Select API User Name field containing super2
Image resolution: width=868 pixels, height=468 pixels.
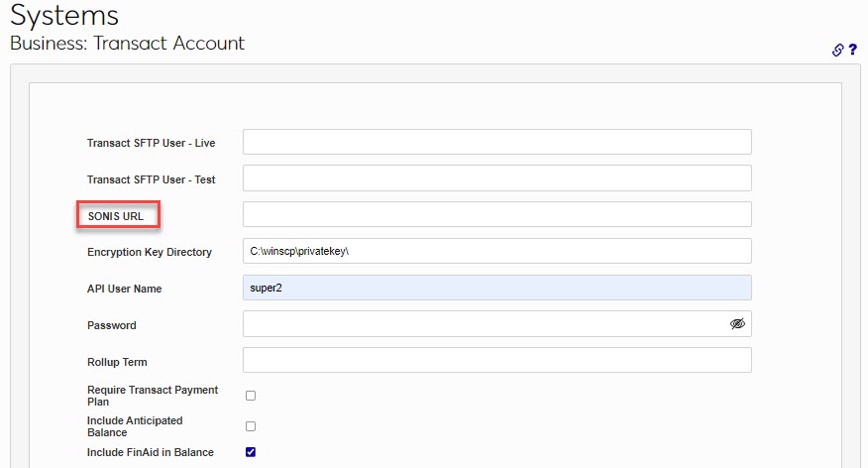pos(497,288)
